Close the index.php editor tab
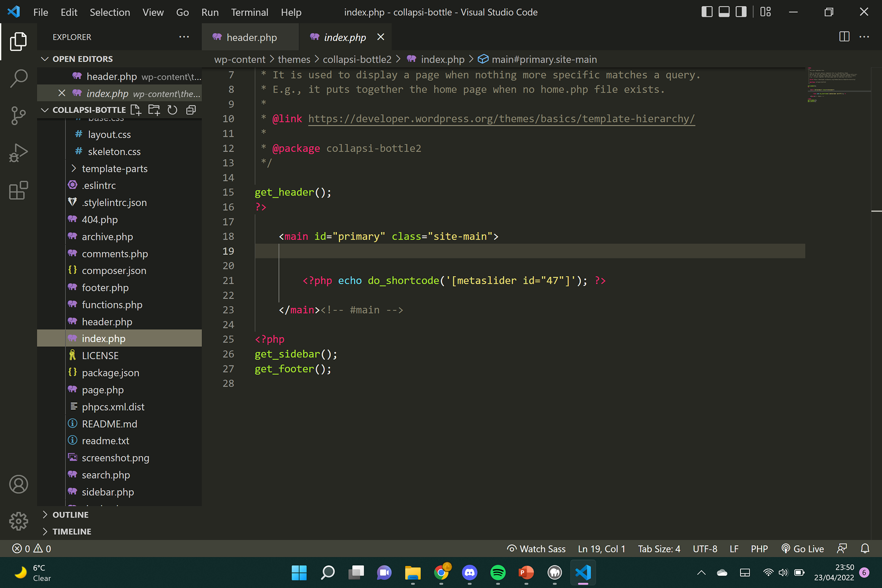The width and height of the screenshot is (882, 588). 381,37
